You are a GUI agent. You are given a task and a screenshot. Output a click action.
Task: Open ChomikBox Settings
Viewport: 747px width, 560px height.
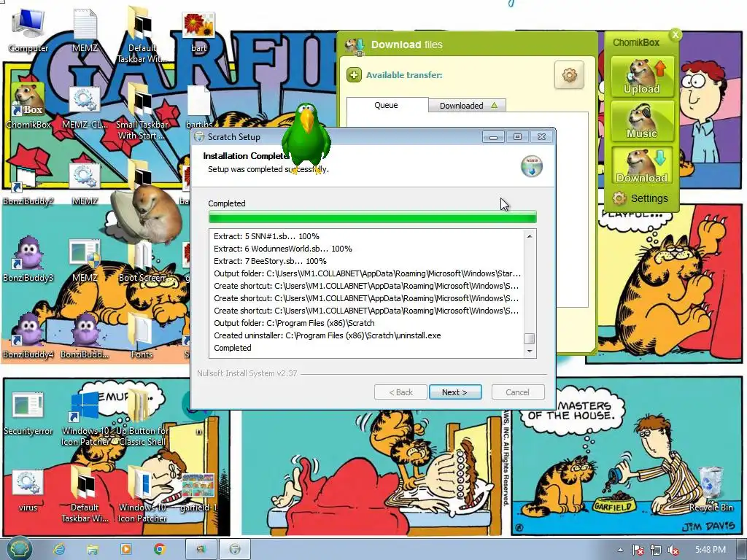pyautogui.click(x=640, y=198)
